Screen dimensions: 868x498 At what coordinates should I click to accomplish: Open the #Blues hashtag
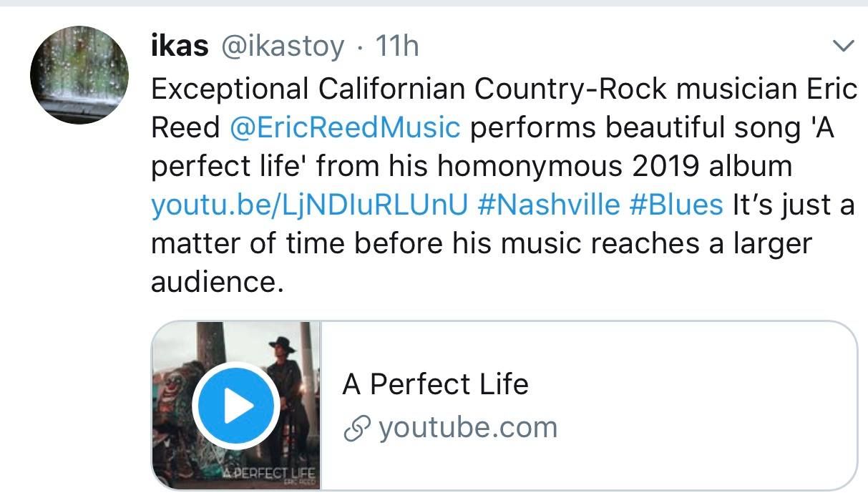pyautogui.click(x=676, y=205)
